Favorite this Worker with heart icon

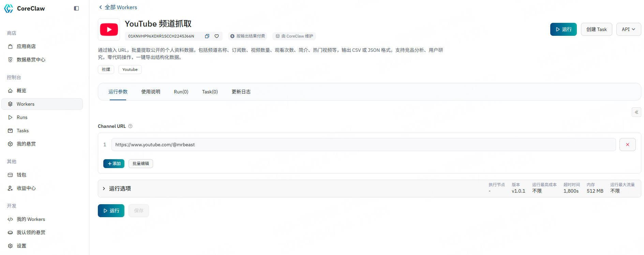point(216,36)
